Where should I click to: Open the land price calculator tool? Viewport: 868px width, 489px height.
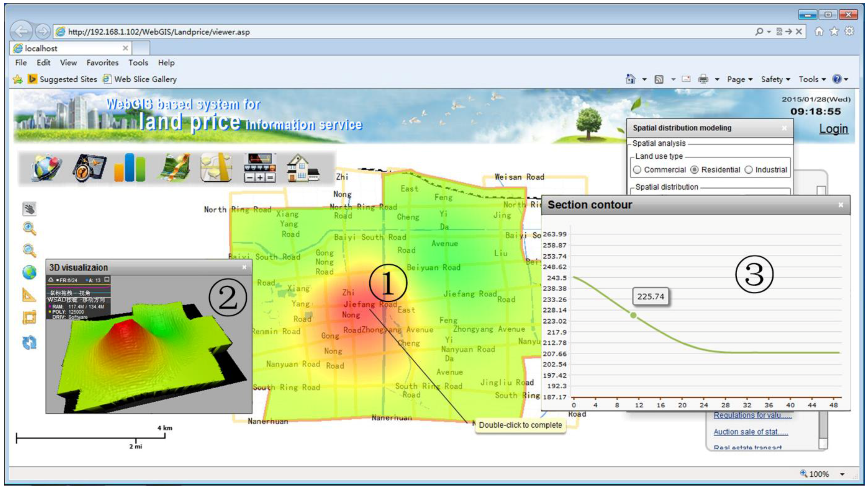pyautogui.click(x=260, y=168)
